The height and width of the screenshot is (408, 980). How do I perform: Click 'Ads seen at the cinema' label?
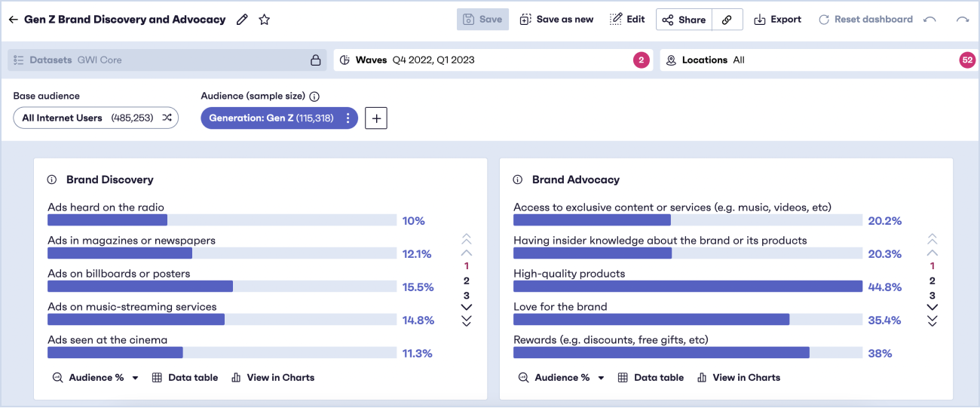coord(107,340)
